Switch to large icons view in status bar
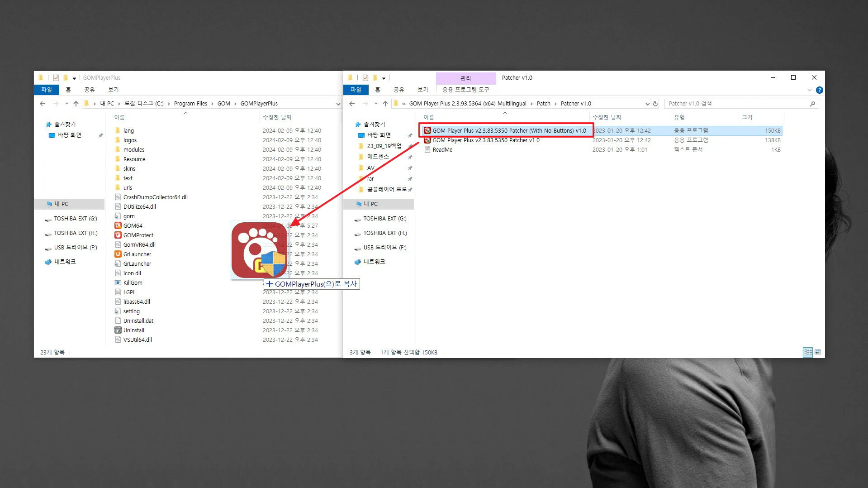Screen dimensions: 868x488 tap(818, 352)
